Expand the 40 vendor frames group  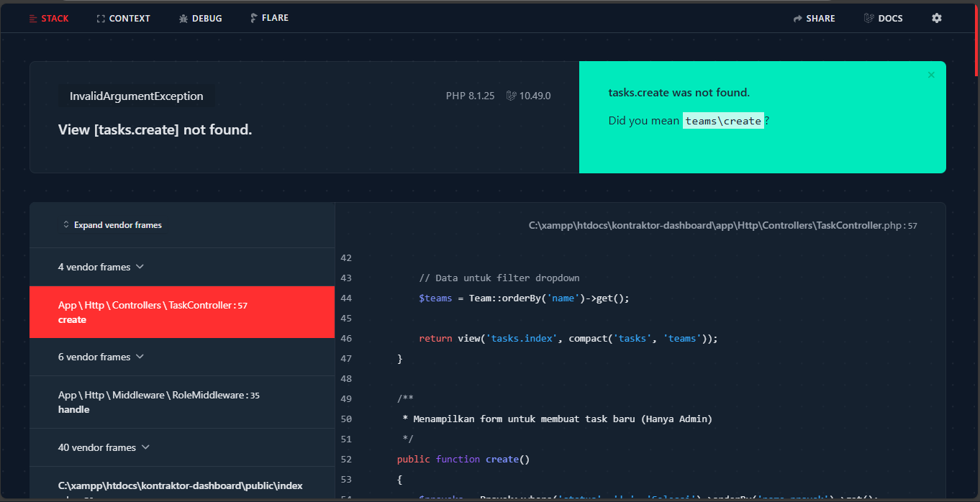[x=104, y=447]
